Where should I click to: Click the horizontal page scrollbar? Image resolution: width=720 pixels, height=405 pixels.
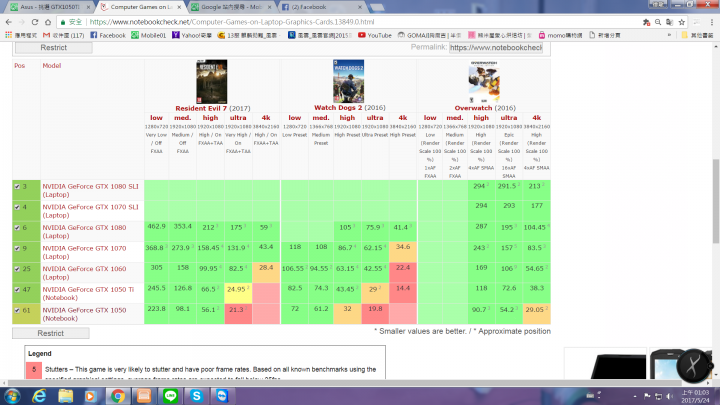(344, 382)
